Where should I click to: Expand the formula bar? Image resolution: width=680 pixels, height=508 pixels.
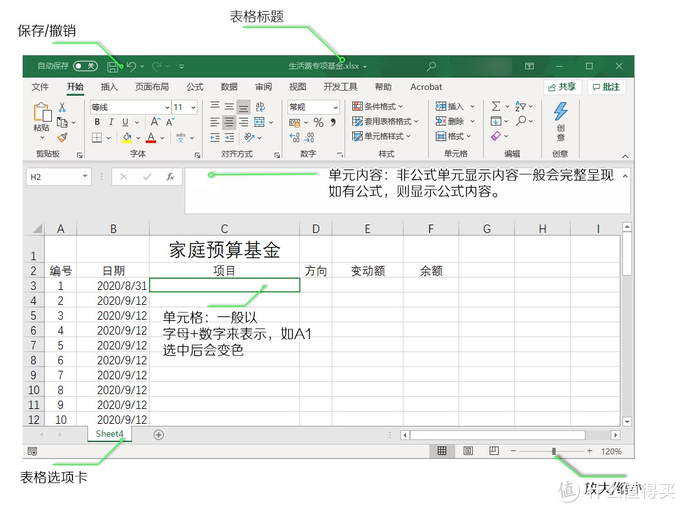(x=625, y=176)
